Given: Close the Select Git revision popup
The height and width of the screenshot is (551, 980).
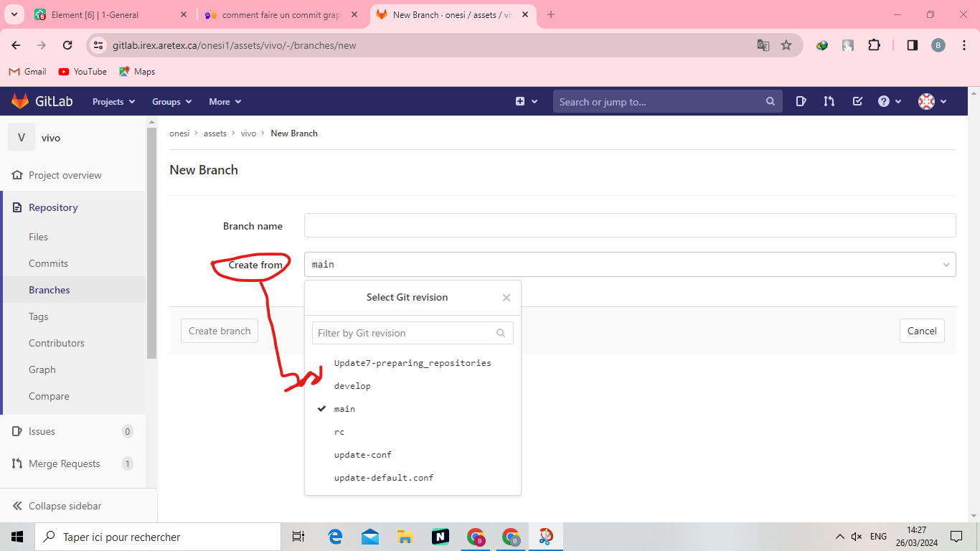Looking at the screenshot, I should [507, 298].
